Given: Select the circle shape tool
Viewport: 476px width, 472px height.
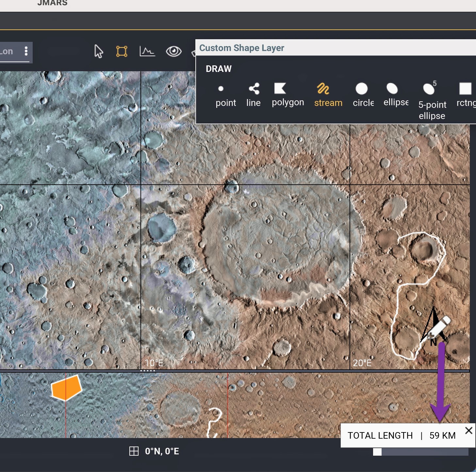Looking at the screenshot, I should (363, 95).
